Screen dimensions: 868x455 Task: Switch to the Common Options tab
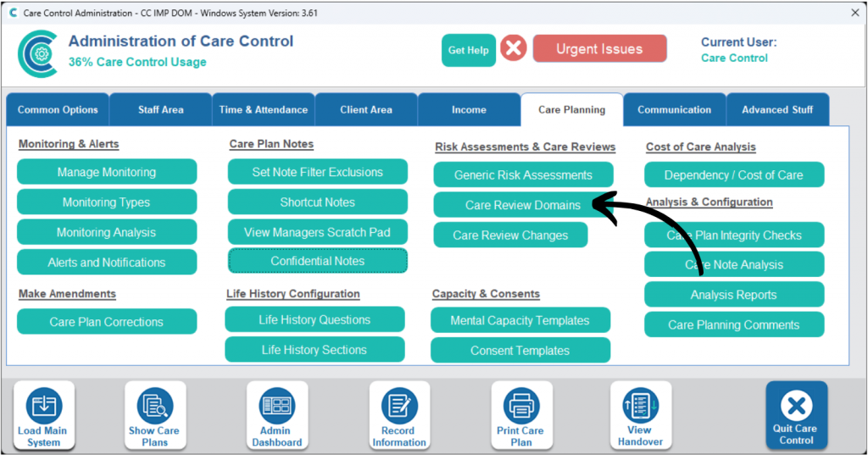(58, 109)
